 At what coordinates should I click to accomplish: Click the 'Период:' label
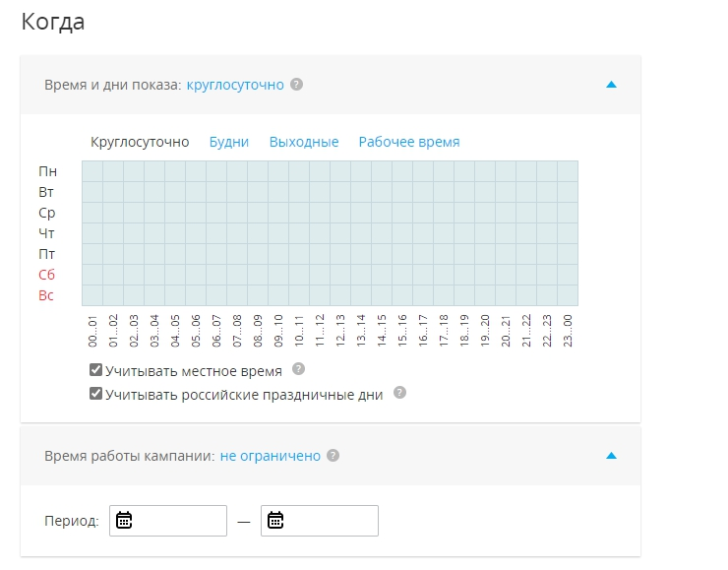tap(72, 521)
